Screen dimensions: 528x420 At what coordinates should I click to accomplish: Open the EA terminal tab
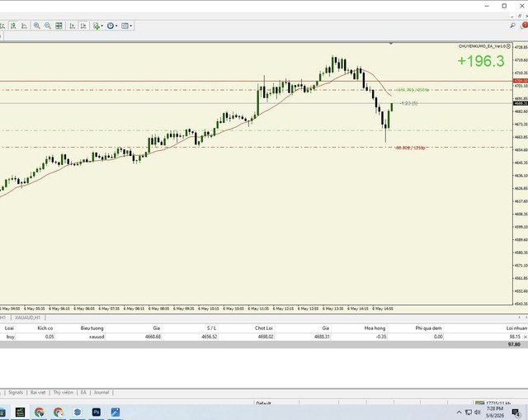pyautogui.click(x=83, y=393)
